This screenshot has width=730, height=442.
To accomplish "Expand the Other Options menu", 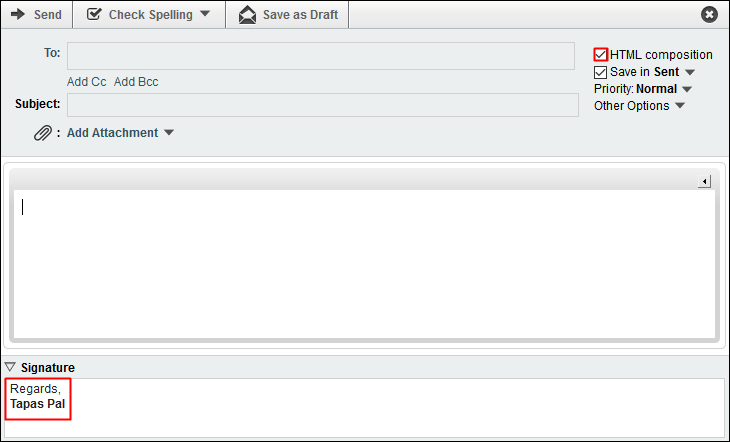I will pos(680,106).
